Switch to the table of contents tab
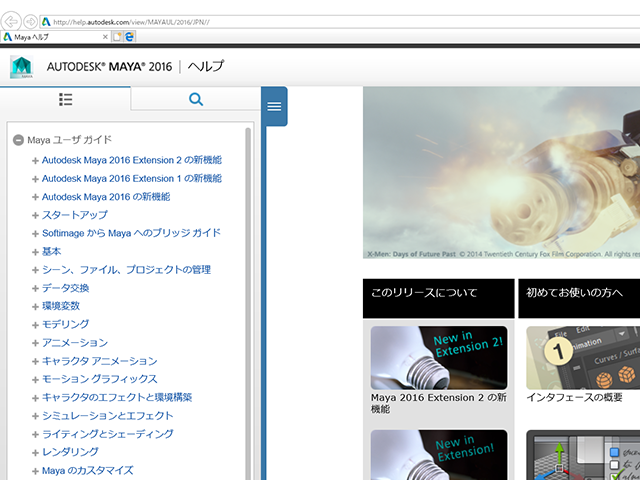 [x=65, y=99]
